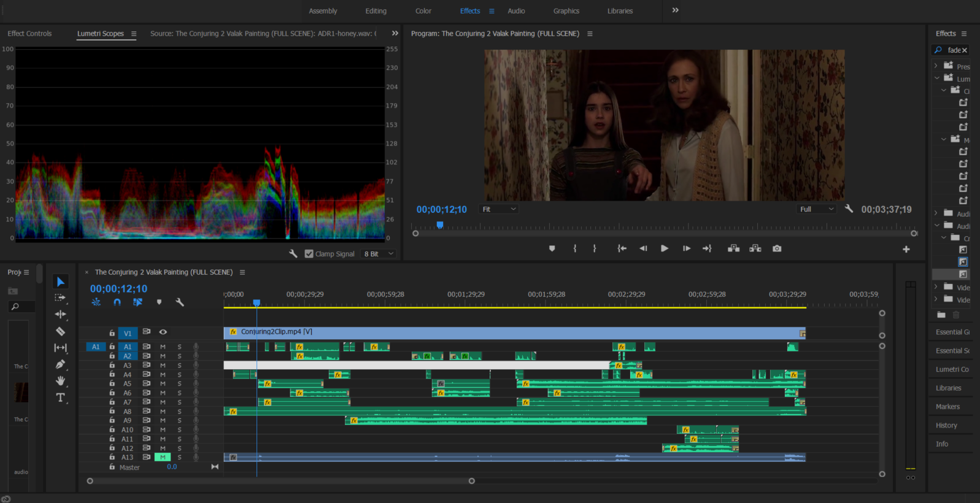This screenshot has height=503, width=980.
Task: Open the Markers panel
Action: (x=947, y=407)
